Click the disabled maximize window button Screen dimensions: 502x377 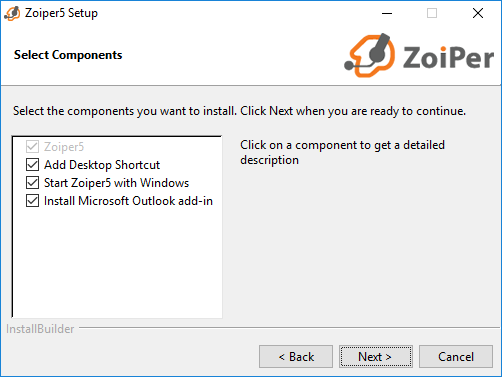(432, 13)
